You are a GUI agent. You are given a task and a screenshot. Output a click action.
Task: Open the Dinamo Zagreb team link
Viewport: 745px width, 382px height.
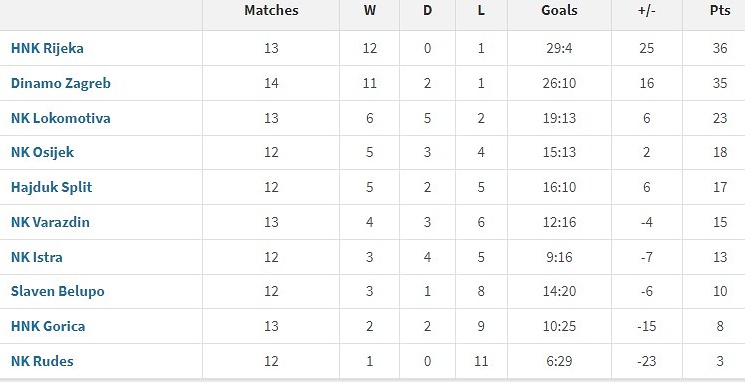[x=61, y=83]
